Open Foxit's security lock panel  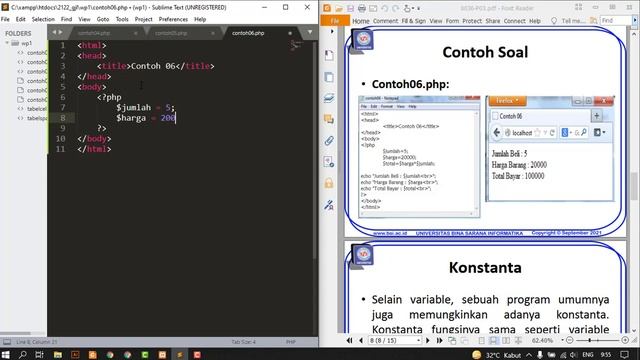coord(329,183)
